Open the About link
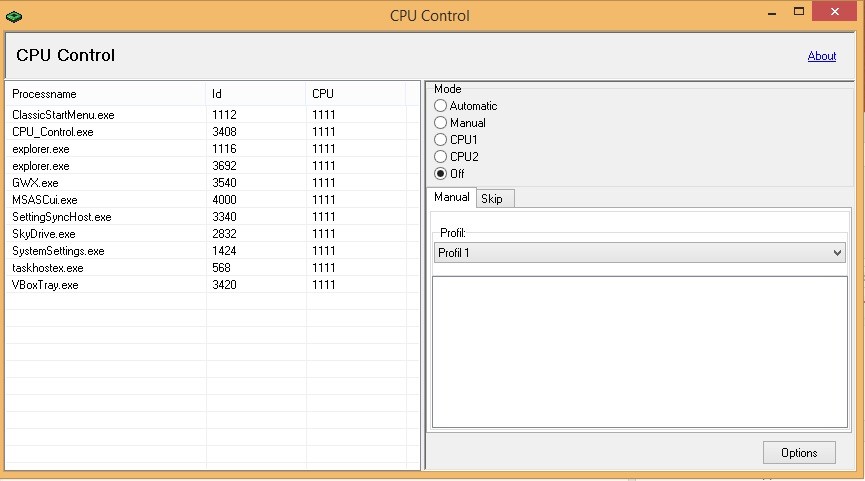865x481 pixels. 821,56
